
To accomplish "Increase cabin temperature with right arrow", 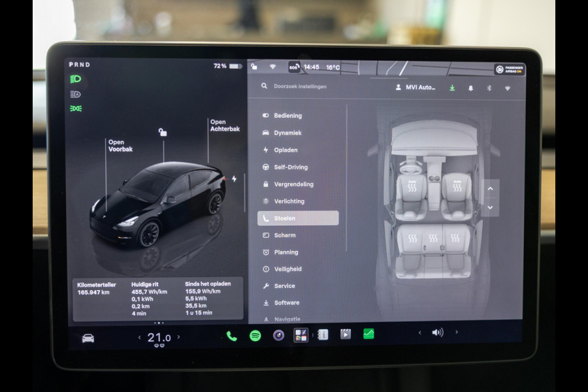I will tap(178, 337).
